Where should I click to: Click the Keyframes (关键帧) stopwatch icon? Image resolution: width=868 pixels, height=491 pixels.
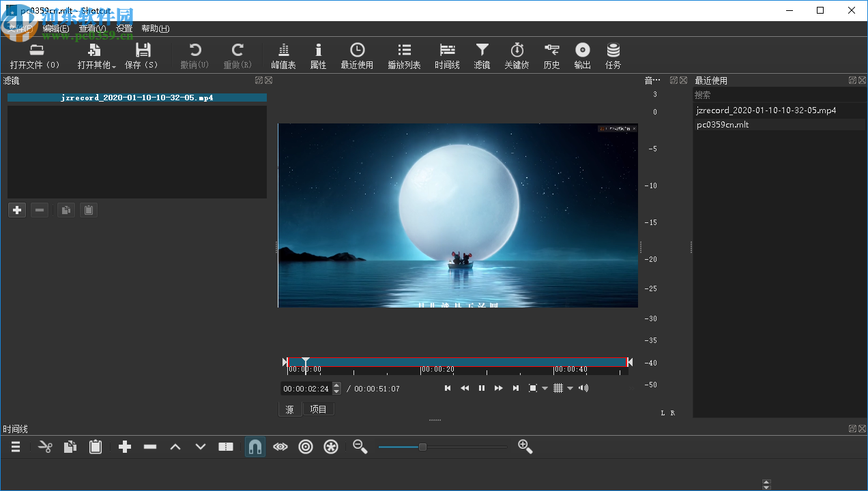click(517, 56)
